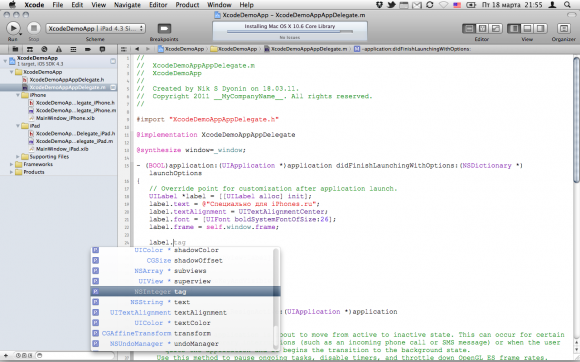Choose undoManager completion

pos(182,344)
